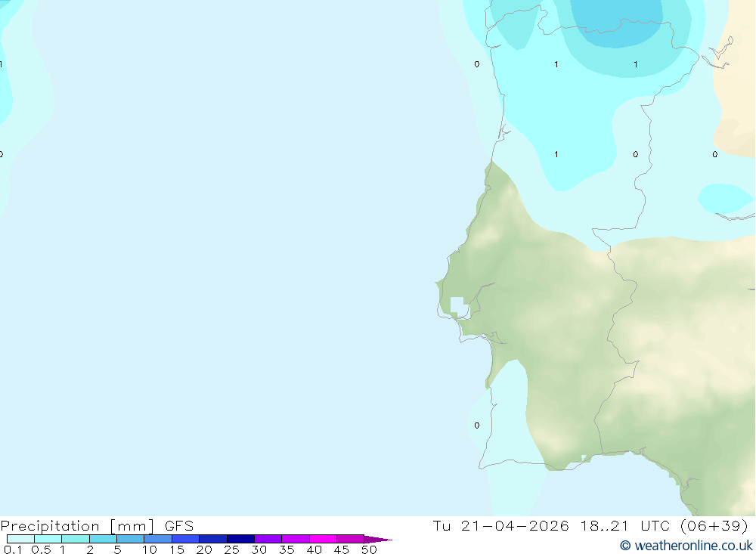Click the "18..21 UTC" time range text

tap(627, 525)
